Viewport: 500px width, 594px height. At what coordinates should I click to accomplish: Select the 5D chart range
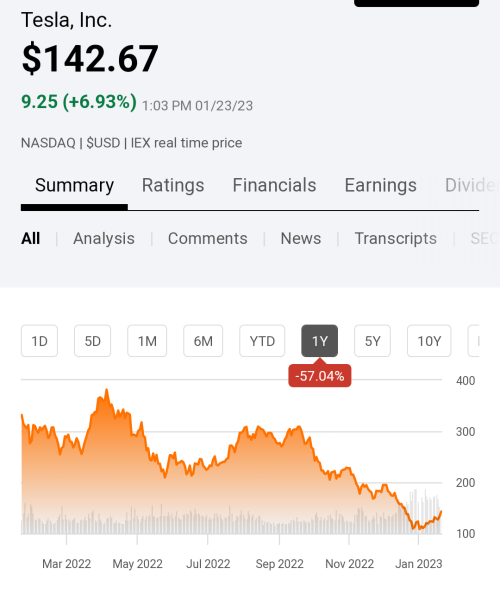point(92,341)
